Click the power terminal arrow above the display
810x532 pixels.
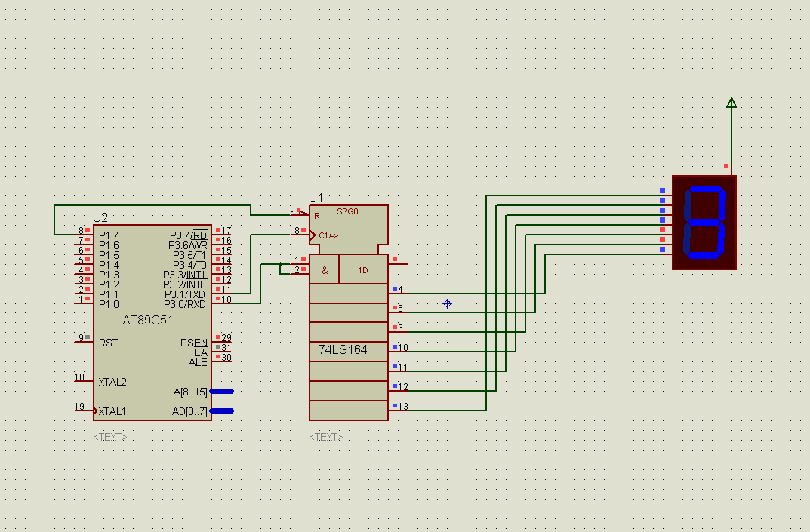click(x=731, y=103)
